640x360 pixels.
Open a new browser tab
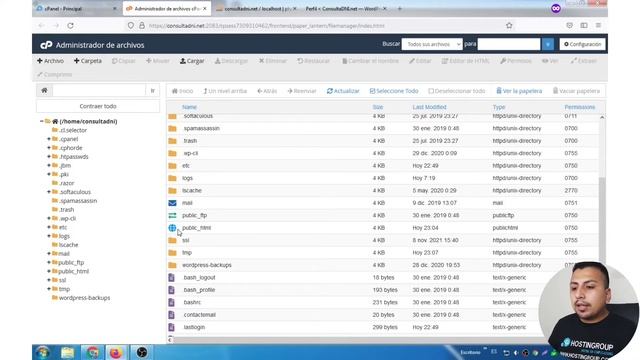400,9
